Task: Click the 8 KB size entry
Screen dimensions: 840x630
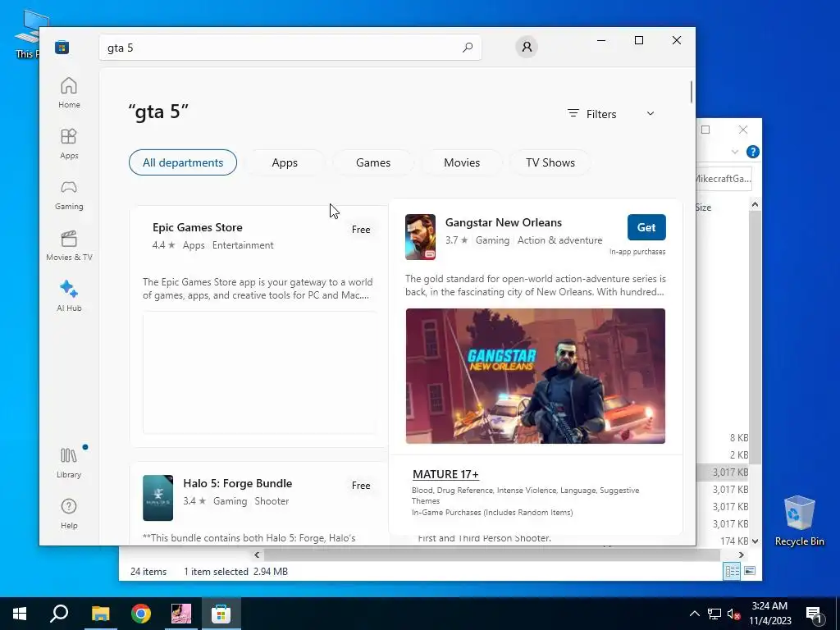Action: click(x=739, y=438)
